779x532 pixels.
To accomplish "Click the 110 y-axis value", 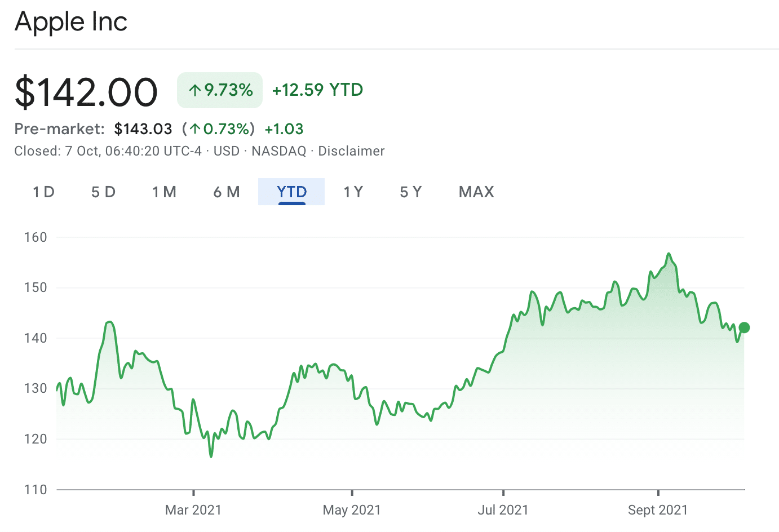I will (36, 490).
